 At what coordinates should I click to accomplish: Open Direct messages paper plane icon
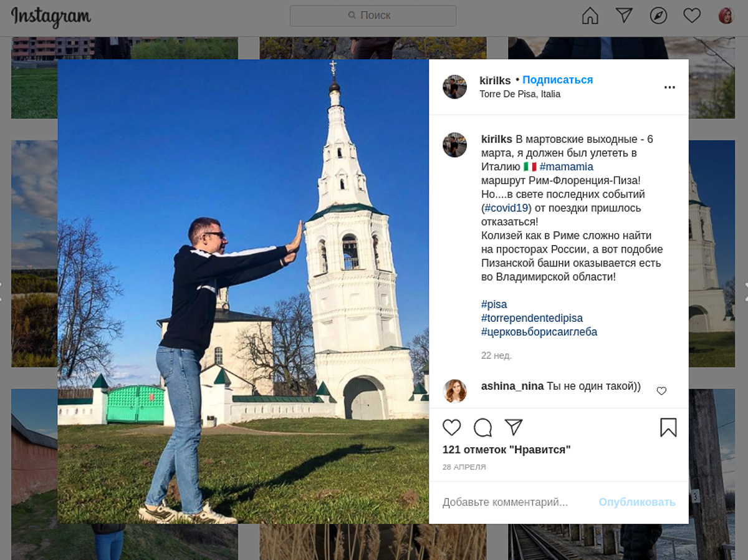[623, 16]
